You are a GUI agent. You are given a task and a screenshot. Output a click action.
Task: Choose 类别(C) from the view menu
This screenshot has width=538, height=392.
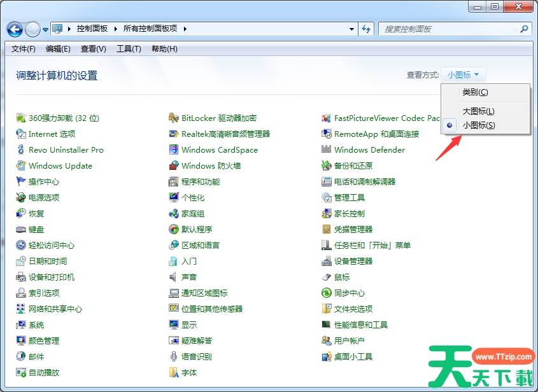[x=485, y=92]
